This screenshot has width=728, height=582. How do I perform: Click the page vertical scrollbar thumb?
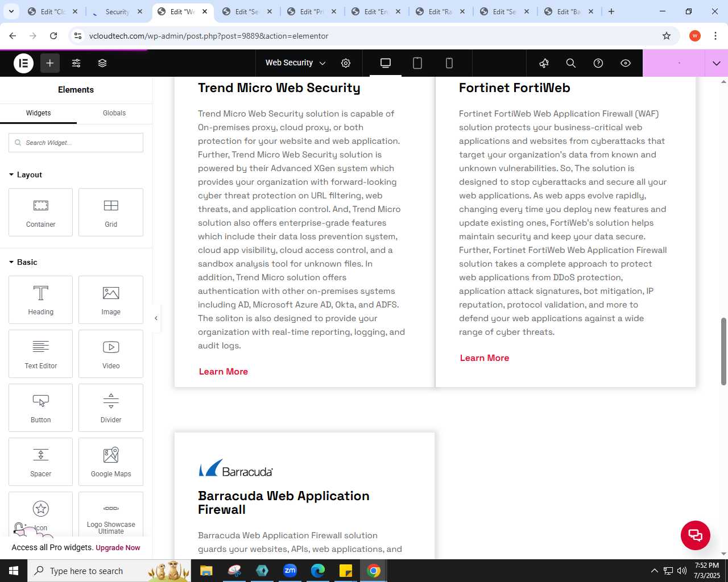(x=723, y=351)
